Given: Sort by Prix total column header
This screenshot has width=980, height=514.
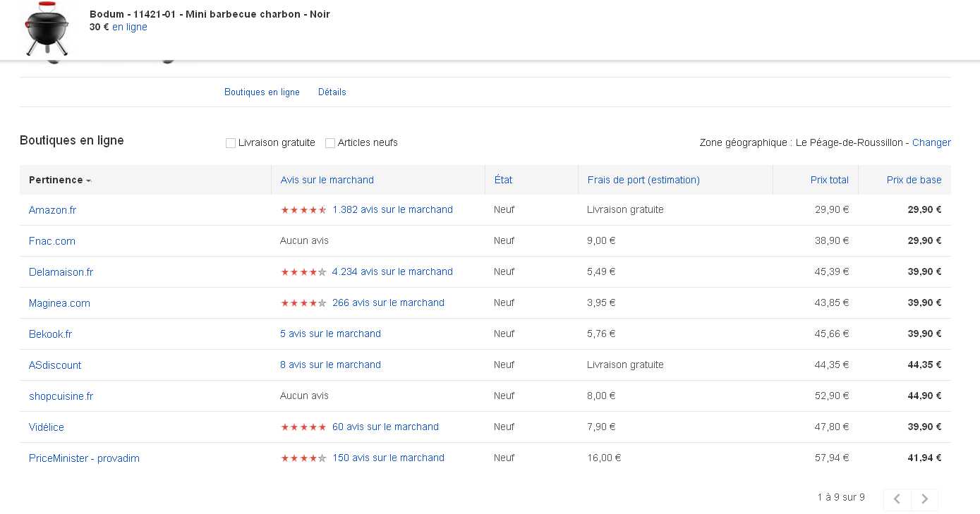Looking at the screenshot, I should click(829, 180).
